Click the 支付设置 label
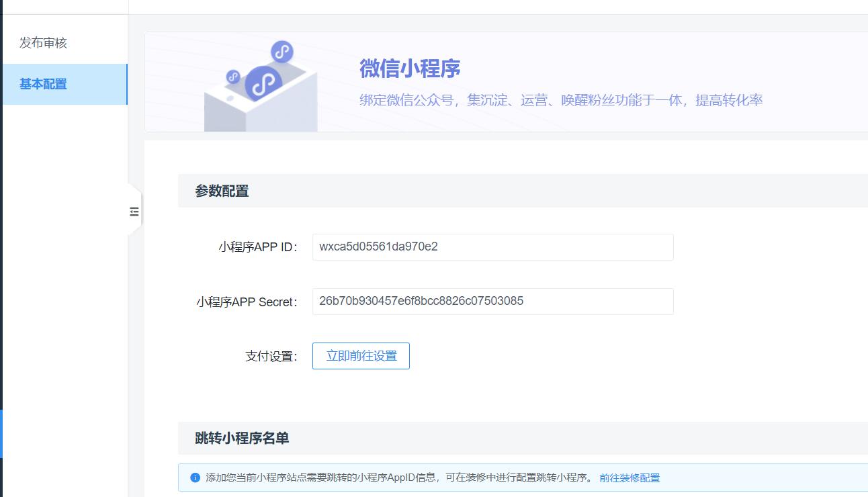 271,357
